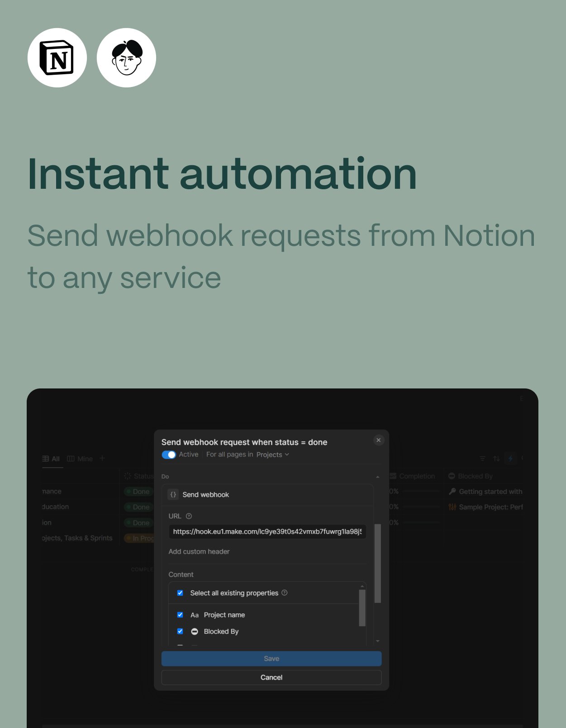The width and height of the screenshot is (566, 728).
Task: Click the Aa title icon of Project name
Action: [195, 615]
